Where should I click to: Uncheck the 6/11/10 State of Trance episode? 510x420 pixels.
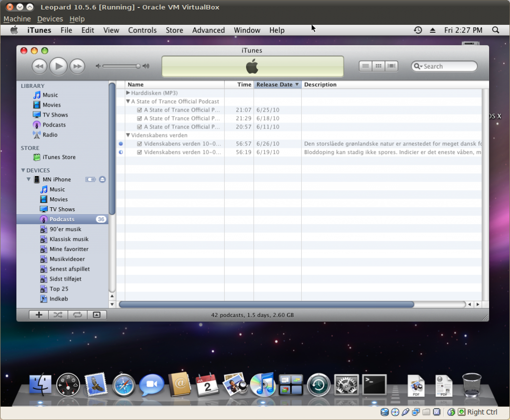click(139, 127)
